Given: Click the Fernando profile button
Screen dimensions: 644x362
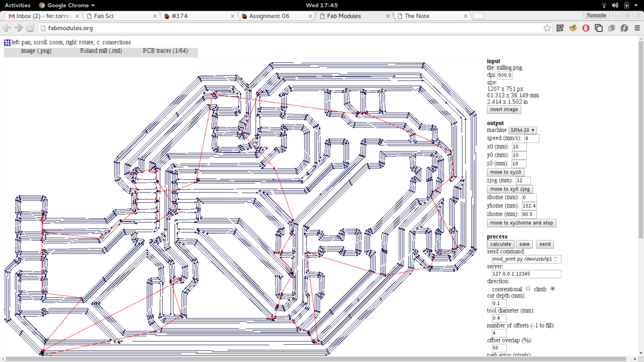Looking at the screenshot, I should (596, 16).
